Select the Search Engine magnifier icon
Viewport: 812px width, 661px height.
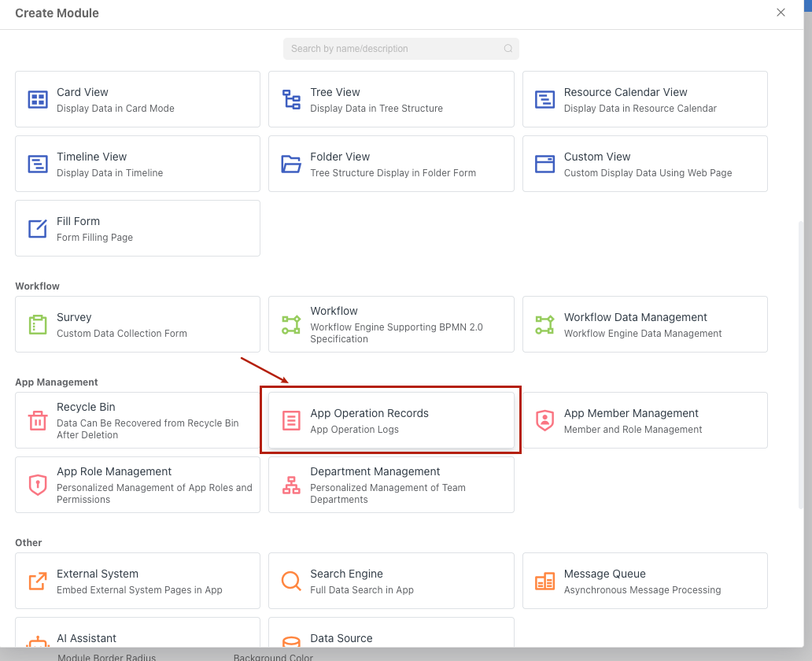pyautogui.click(x=291, y=581)
